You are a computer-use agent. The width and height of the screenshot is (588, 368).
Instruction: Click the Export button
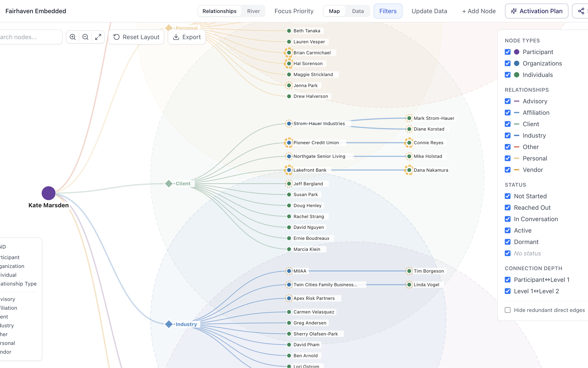point(187,37)
